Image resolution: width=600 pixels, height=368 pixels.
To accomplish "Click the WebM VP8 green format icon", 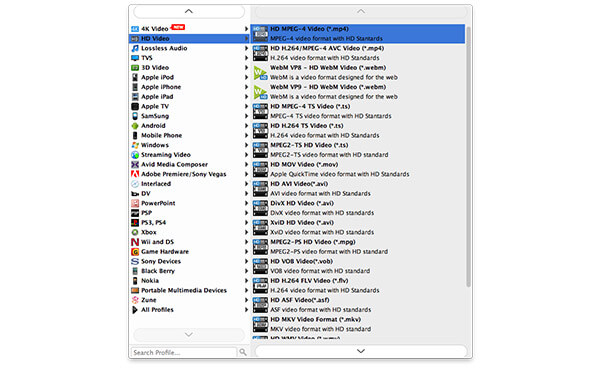I will pyautogui.click(x=260, y=73).
